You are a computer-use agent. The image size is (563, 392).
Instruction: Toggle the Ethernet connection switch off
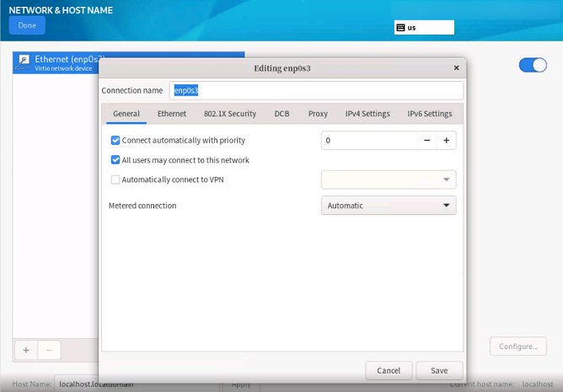[533, 65]
